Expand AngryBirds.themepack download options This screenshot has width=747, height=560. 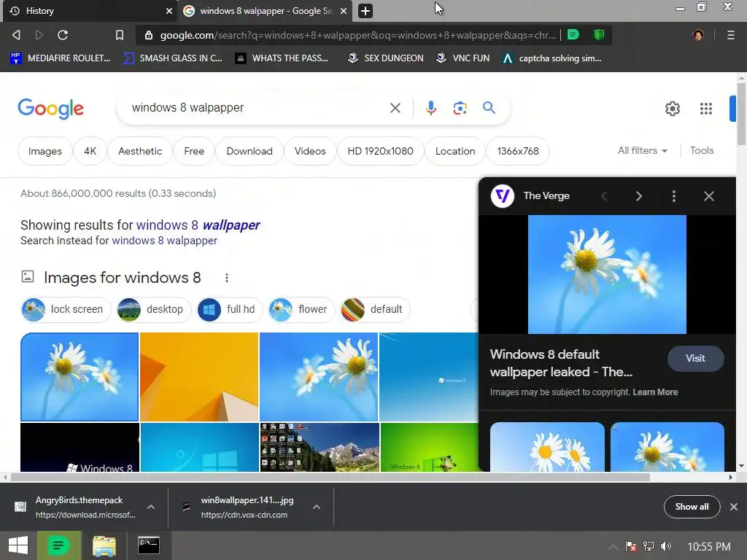point(150,507)
